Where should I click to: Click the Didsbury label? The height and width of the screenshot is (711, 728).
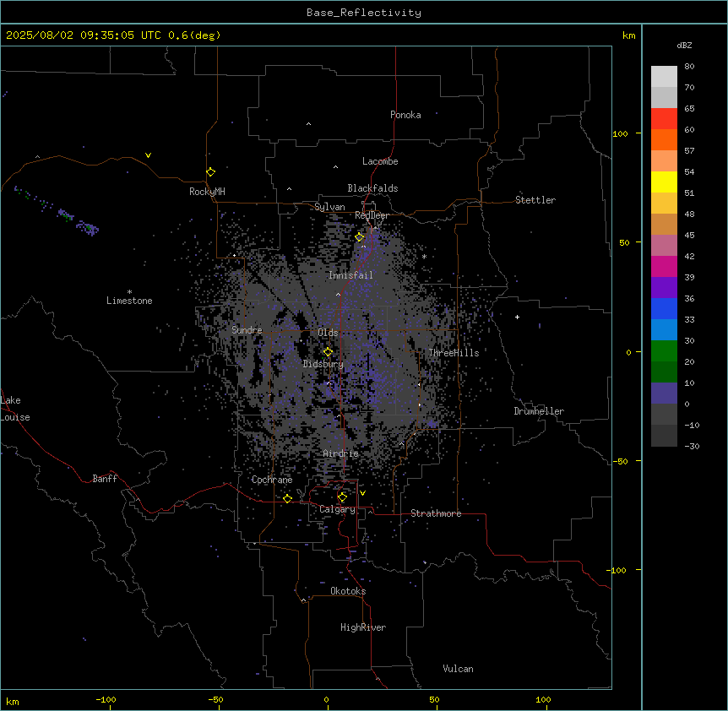pos(323,364)
